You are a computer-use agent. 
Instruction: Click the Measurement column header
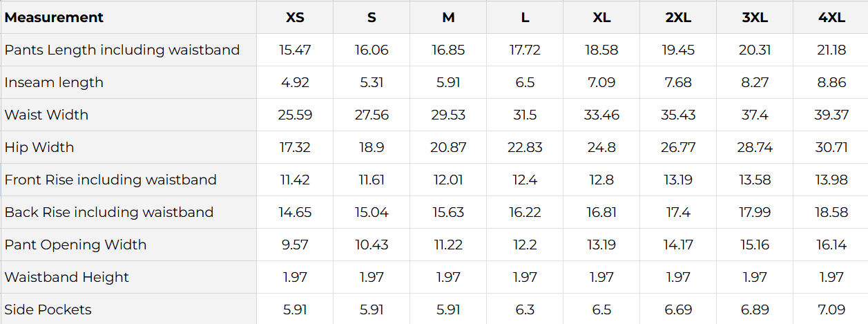tap(54, 17)
